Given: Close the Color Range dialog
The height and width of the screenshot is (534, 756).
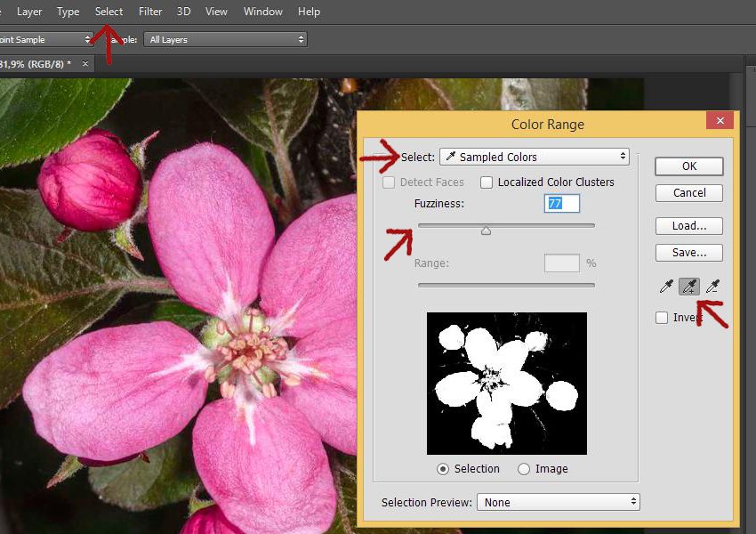Looking at the screenshot, I should (719, 121).
